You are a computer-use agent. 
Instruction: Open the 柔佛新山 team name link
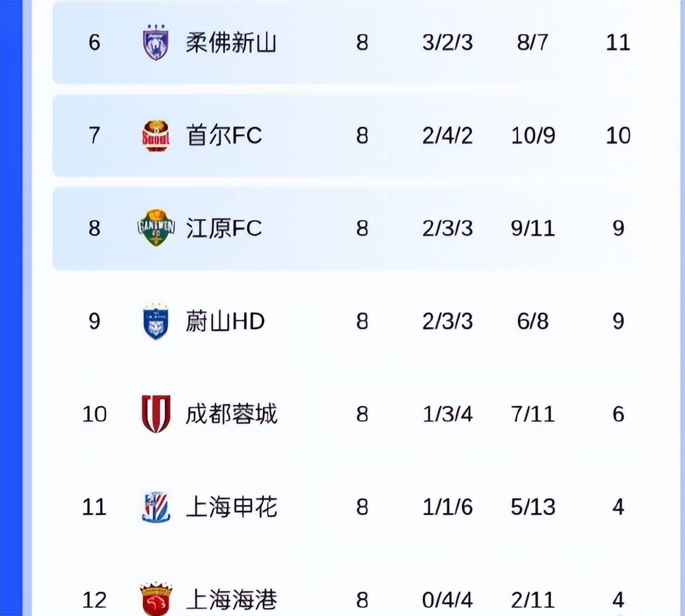(231, 42)
